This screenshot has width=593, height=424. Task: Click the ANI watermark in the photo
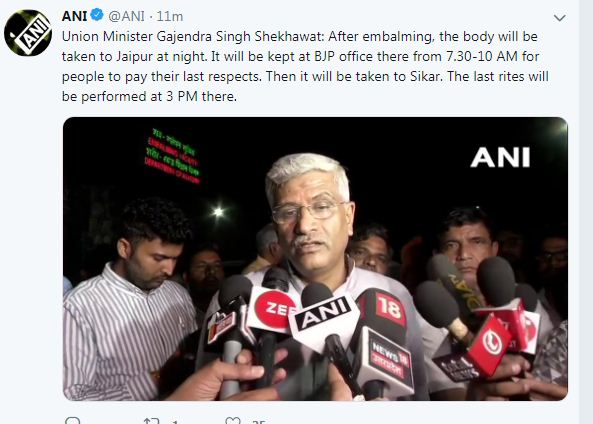[x=500, y=157]
